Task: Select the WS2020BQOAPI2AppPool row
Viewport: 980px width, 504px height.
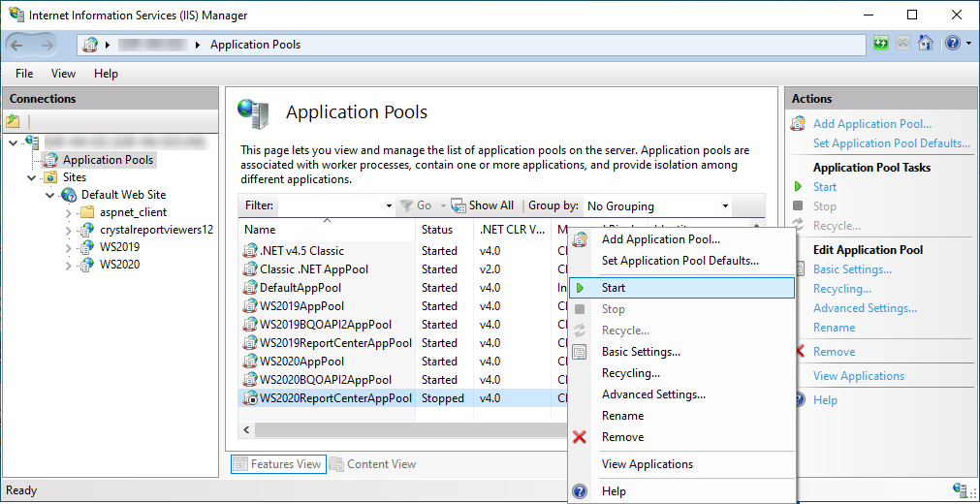Action: point(402,380)
